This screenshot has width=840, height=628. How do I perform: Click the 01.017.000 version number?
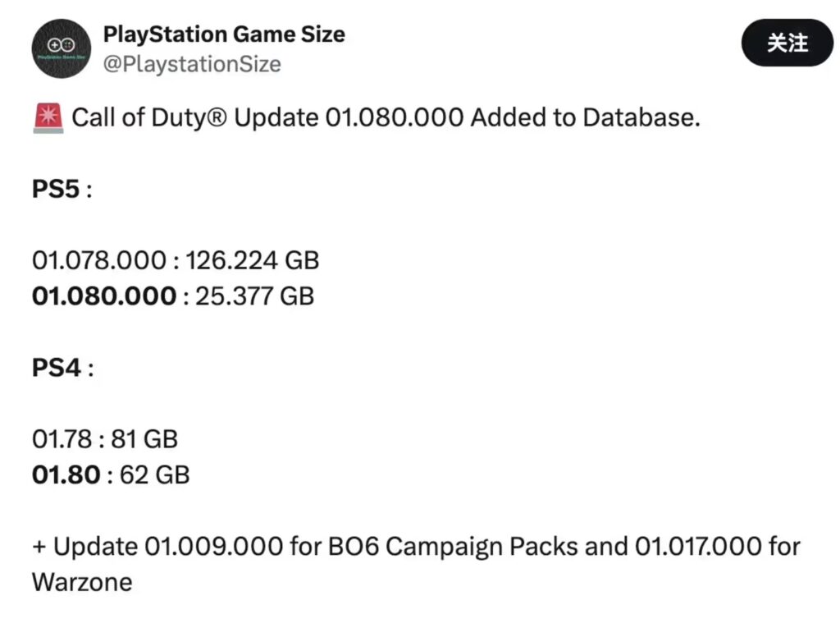point(698,547)
